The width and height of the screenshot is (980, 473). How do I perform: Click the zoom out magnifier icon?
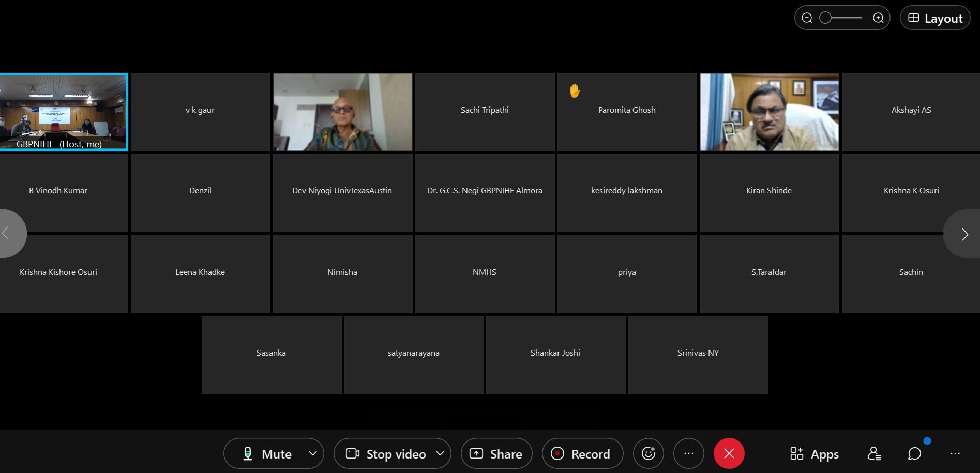point(807,18)
